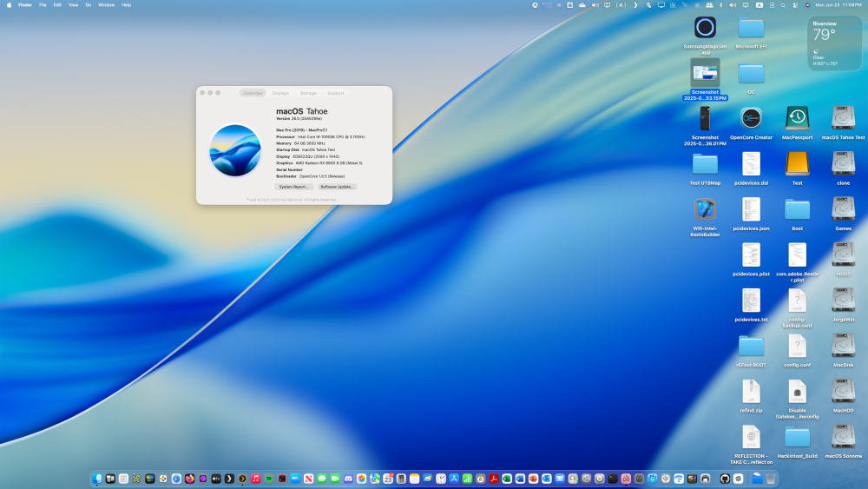Select the Games drive icon
Image resolution: width=868 pixels, height=489 pixels.
coord(843,209)
